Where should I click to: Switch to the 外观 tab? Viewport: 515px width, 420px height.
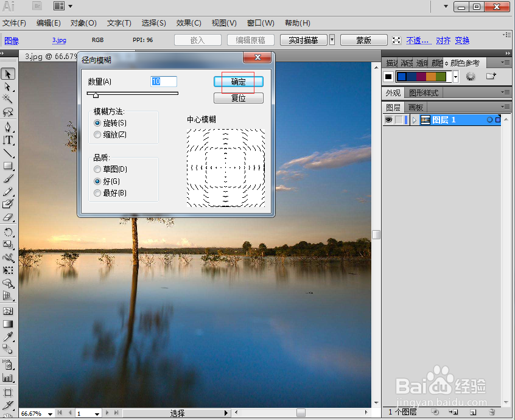pos(393,93)
